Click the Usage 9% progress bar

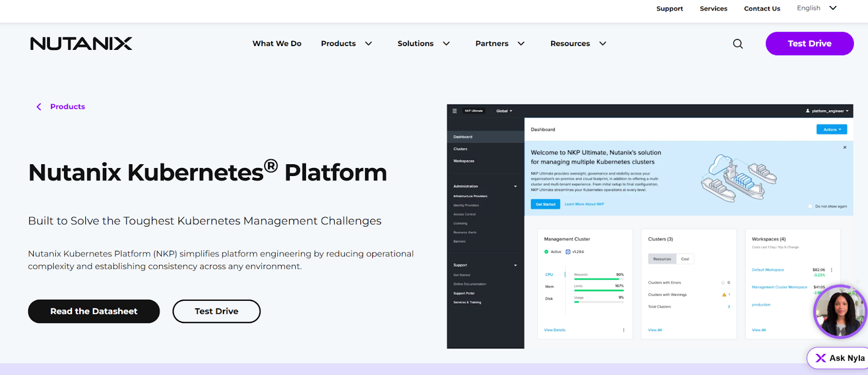tap(599, 302)
